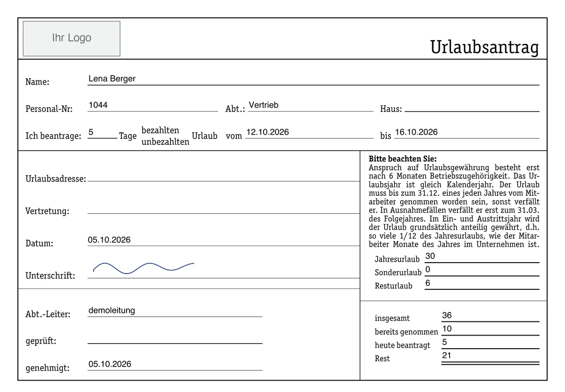Click the genehmigt label
This screenshot has height=392, width=565.
click(47, 368)
